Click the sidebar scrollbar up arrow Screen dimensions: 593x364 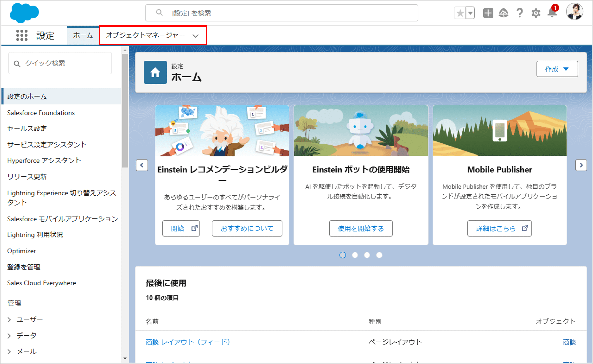click(x=125, y=50)
